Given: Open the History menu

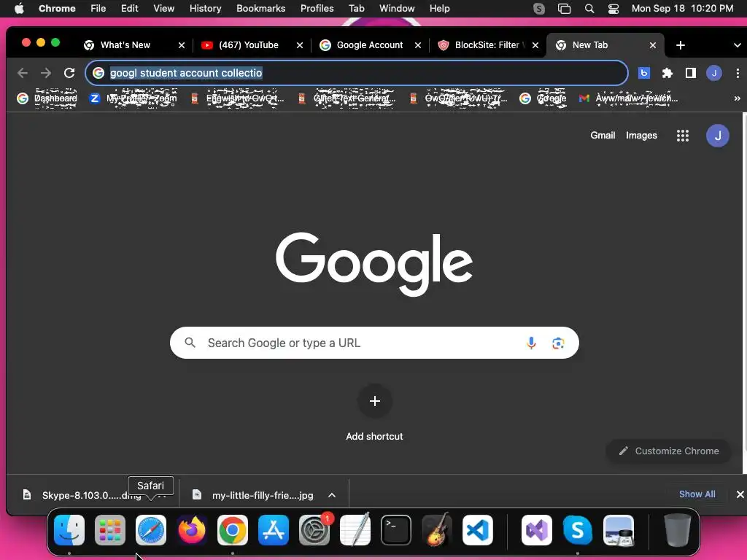Looking at the screenshot, I should pos(205,9).
